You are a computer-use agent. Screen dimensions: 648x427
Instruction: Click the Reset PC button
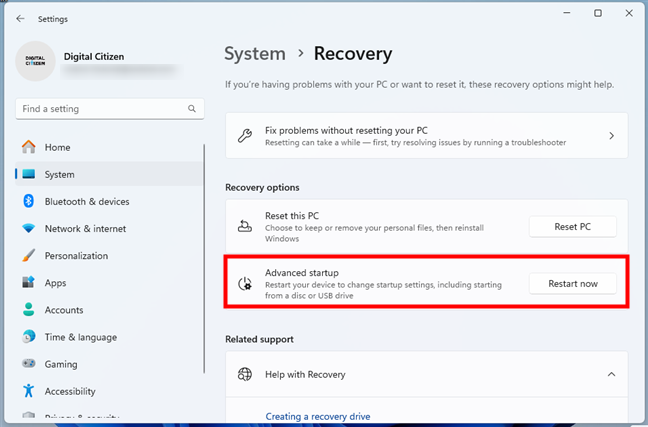pyautogui.click(x=573, y=226)
